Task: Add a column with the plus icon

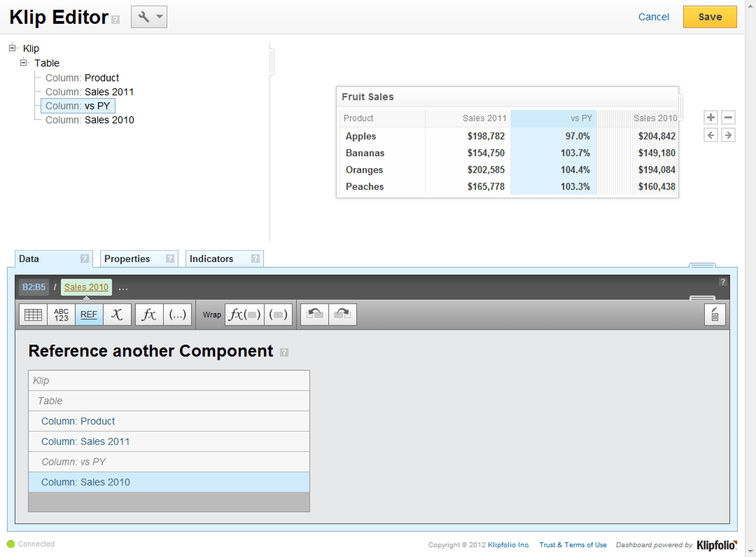Action: click(711, 118)
